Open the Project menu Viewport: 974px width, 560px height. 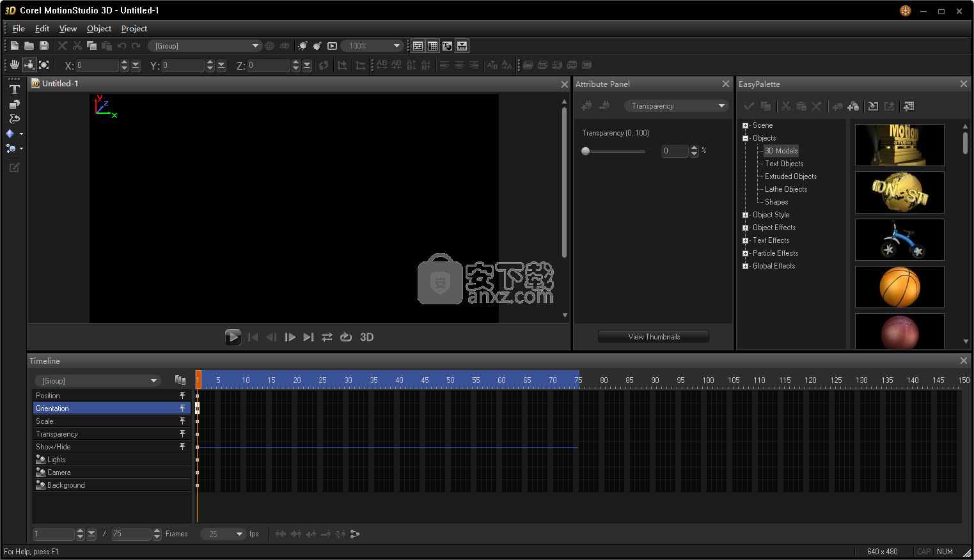pos(134,29)
